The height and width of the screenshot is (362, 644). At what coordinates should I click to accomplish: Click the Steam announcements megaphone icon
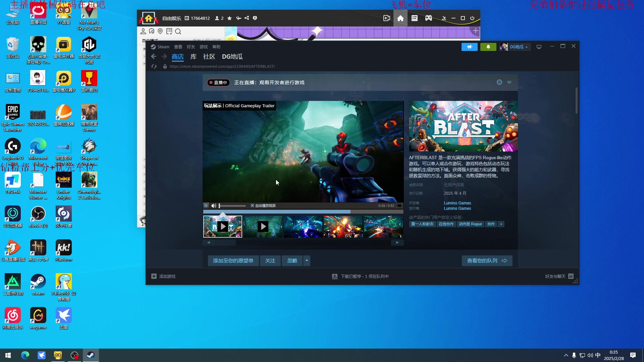(x=469, y=47)
